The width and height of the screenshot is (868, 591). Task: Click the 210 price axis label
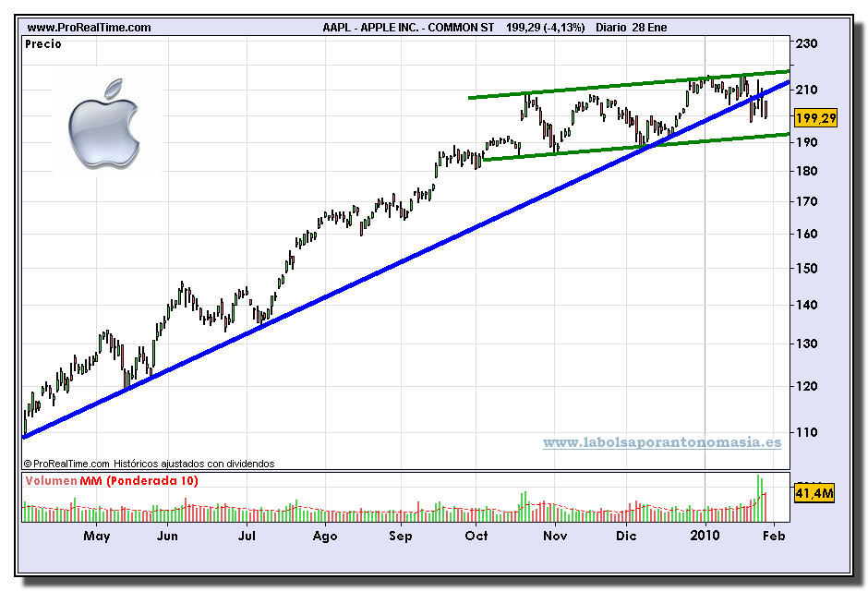click(806, 90)
